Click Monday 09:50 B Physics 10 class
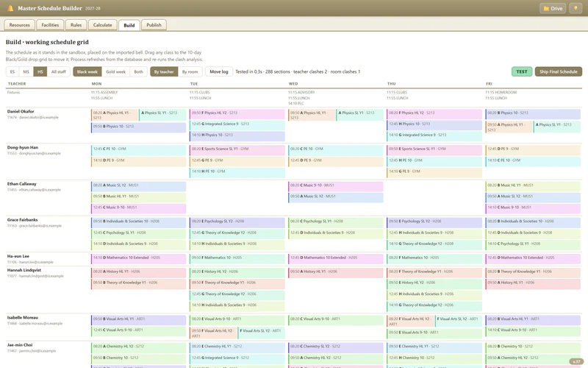This screenshot has height=368, width=588. [x=138, y=127]
